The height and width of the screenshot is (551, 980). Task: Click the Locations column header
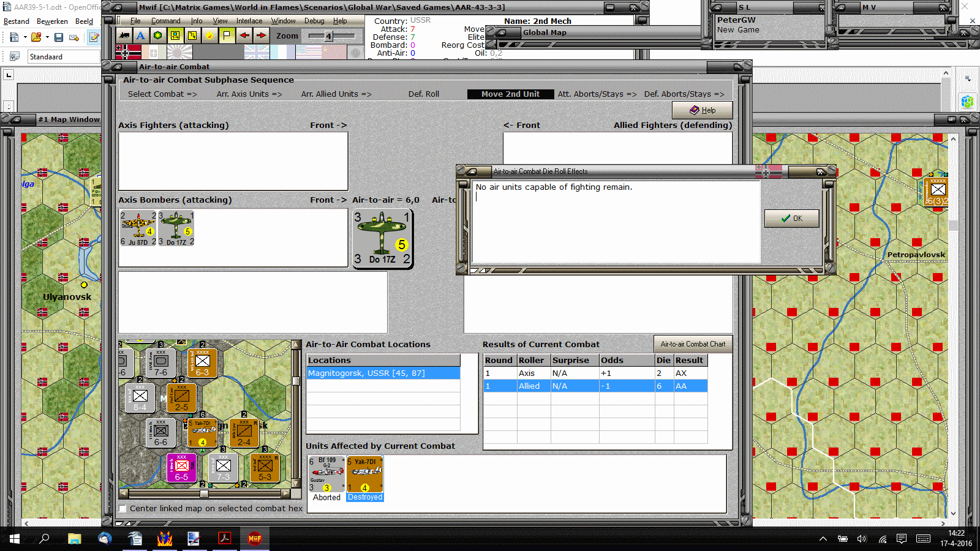pos(383,361)
